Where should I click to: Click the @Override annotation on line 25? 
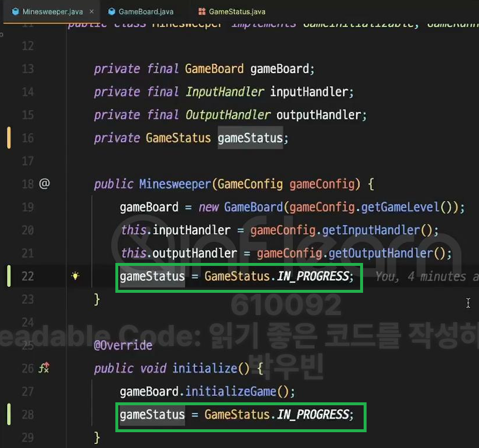tap(123, 346)
